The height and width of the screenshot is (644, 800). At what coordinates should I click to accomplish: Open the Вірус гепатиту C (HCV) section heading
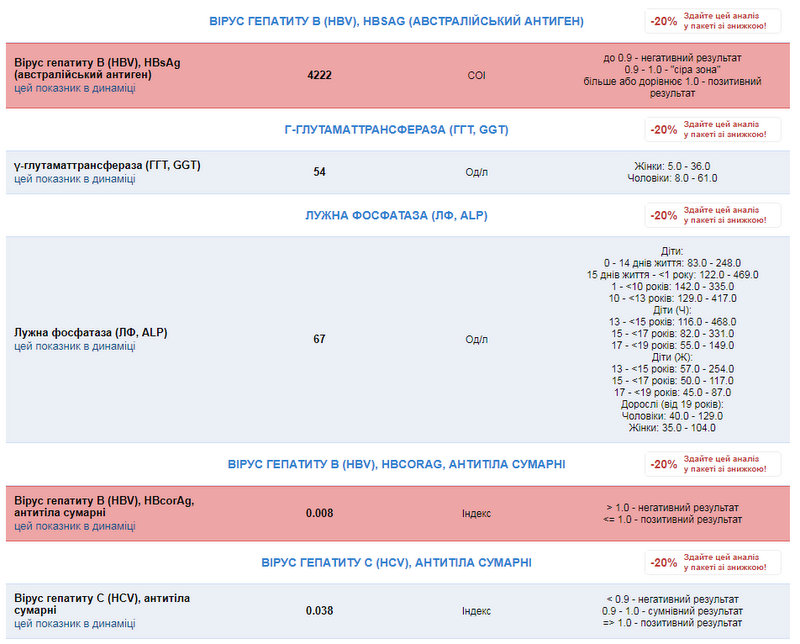396,563
